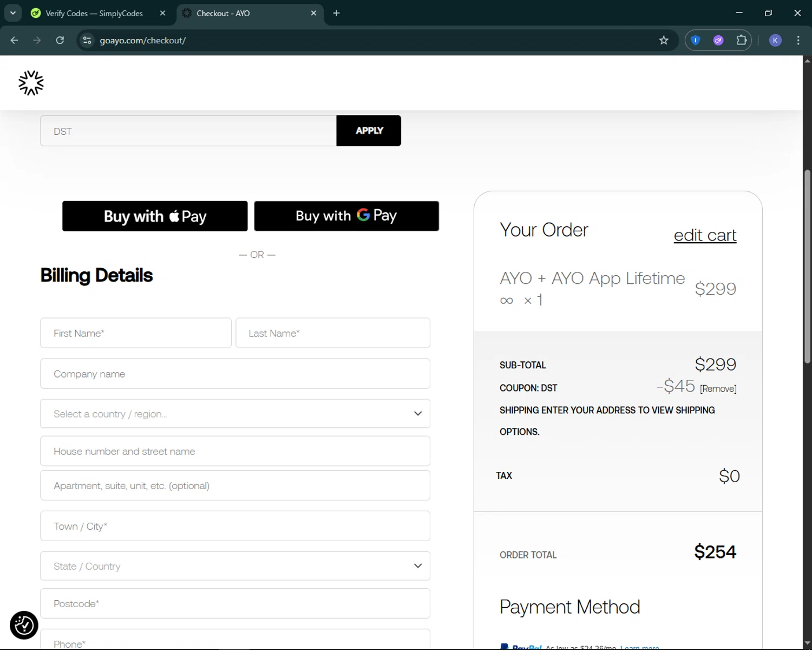Open a new browser tab
812x650 pixels.
[336, 13]
